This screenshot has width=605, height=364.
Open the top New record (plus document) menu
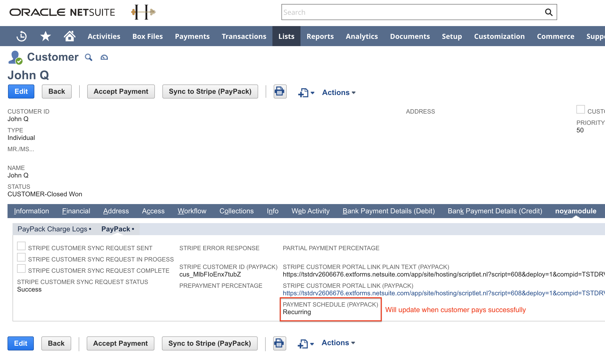[306, 93]
